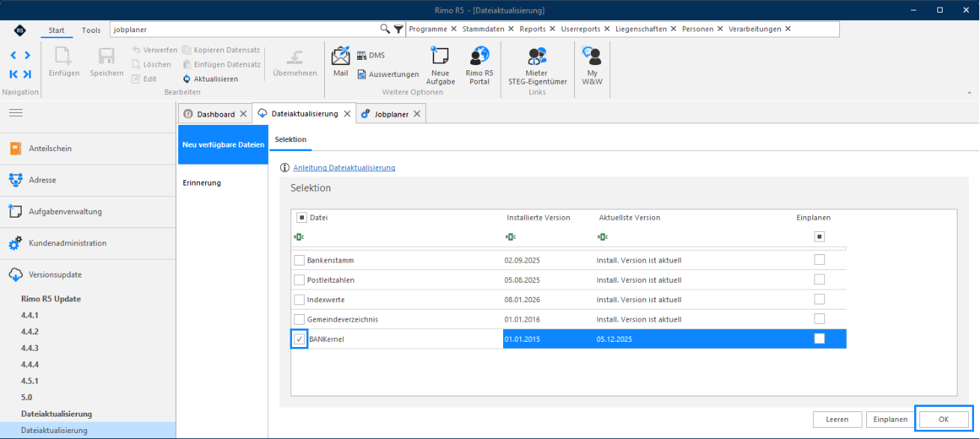The image size is (980, 439).
Task: Open Auswertungen in the ribbon
Action: click(x=388, y=74)
